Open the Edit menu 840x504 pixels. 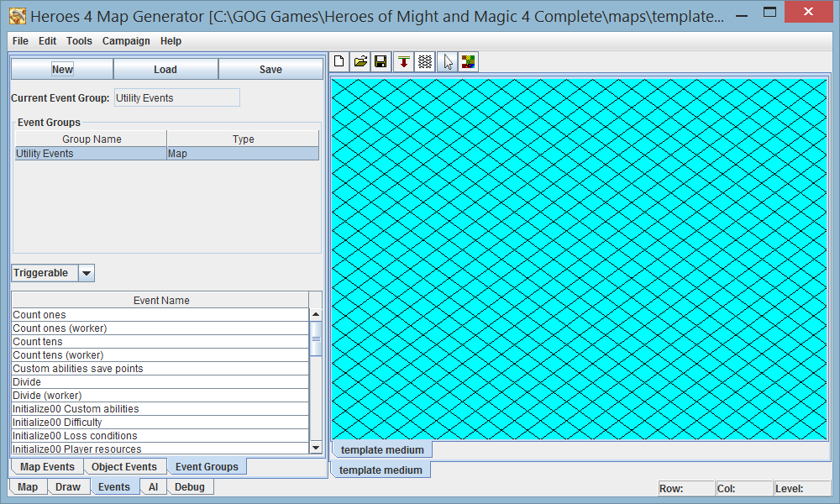pyautogui.click(x=47, y=40)
